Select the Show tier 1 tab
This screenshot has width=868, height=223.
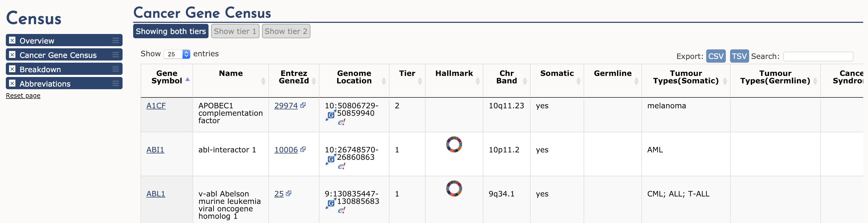click(x=235, y=31)
